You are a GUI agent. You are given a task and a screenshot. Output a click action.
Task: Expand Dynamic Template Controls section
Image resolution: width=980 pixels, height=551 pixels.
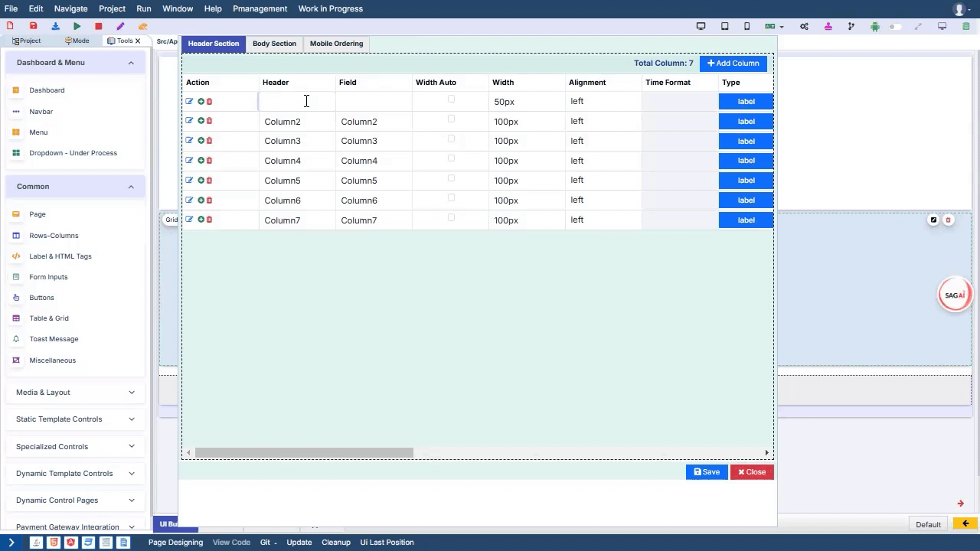click(x=75, y=474)
